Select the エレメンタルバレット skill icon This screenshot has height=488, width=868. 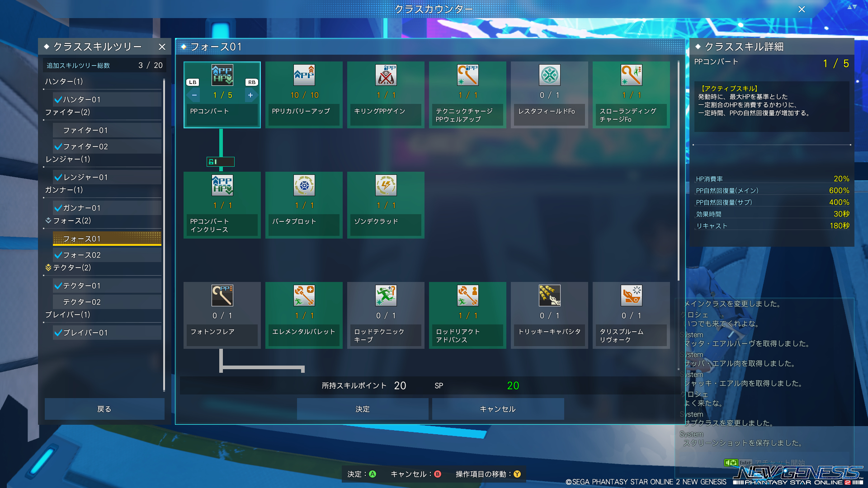304,296
